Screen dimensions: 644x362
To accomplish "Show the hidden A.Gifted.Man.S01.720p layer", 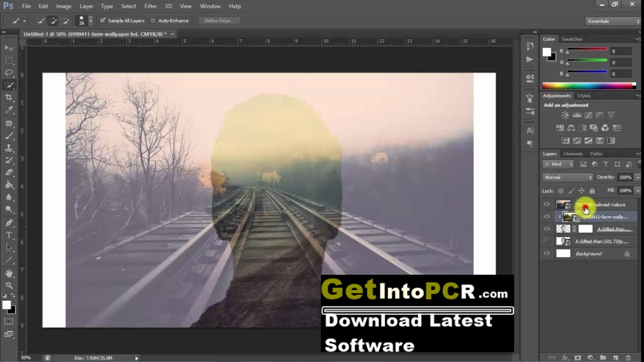I will (547, 241).
